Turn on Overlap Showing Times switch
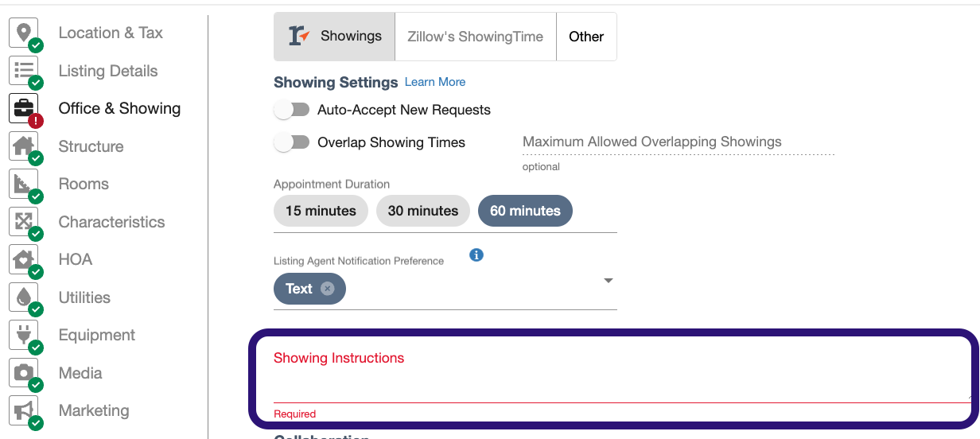Image resolution: width=980 pixels, height=439 pixels. [292, 142]
